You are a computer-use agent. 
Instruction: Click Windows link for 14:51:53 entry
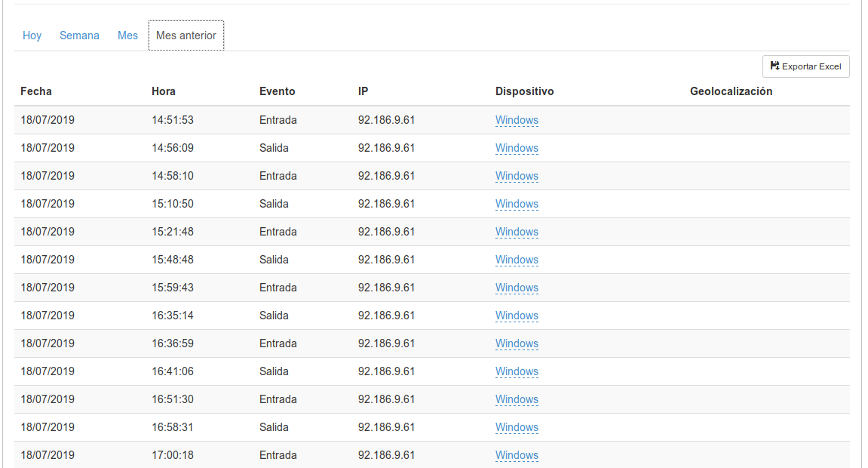pyautogui.click(x=517, y=120)
